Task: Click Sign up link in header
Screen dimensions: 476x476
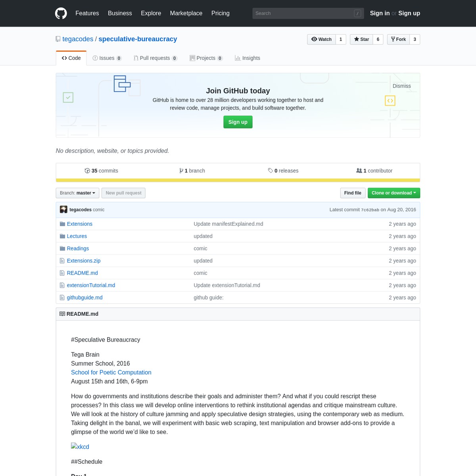Action: [x=409, y=13]
